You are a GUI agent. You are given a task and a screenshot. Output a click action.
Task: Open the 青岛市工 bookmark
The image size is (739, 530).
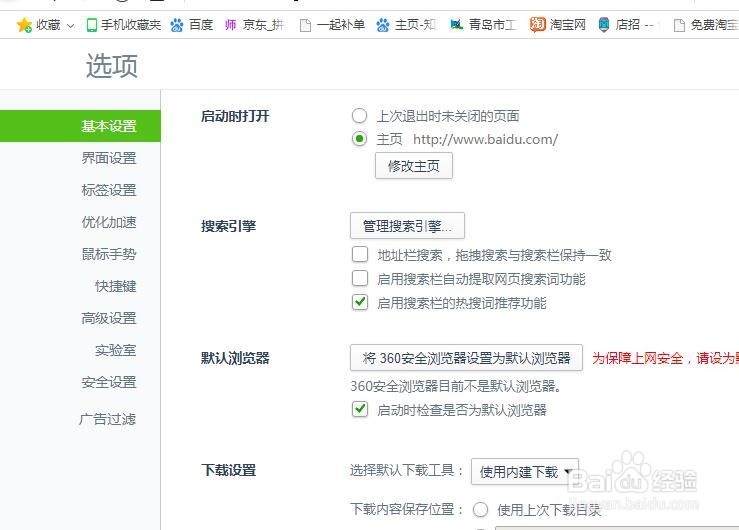pyautogui.click(x=484, y=25)
